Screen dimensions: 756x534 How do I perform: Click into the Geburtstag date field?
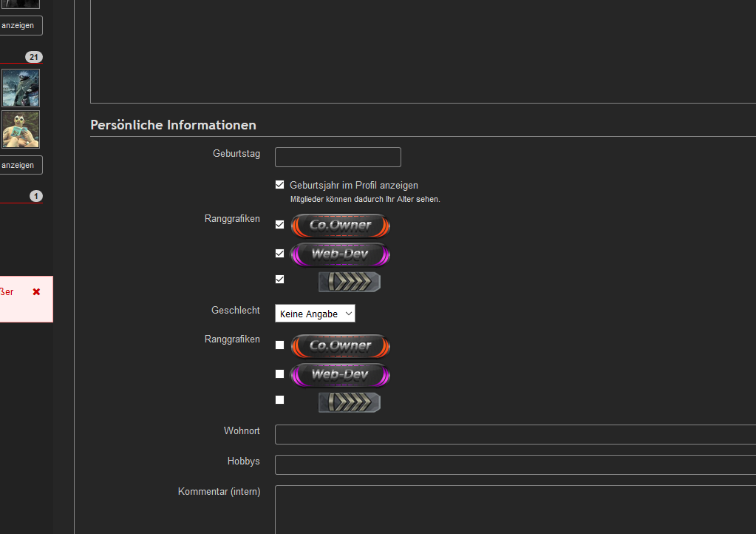pos(338,157)
